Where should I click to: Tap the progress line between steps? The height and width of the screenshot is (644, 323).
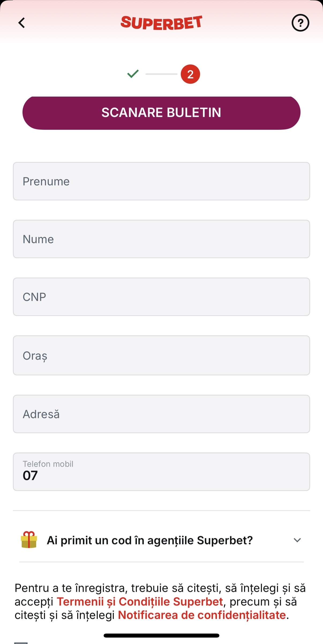[161, 74]
